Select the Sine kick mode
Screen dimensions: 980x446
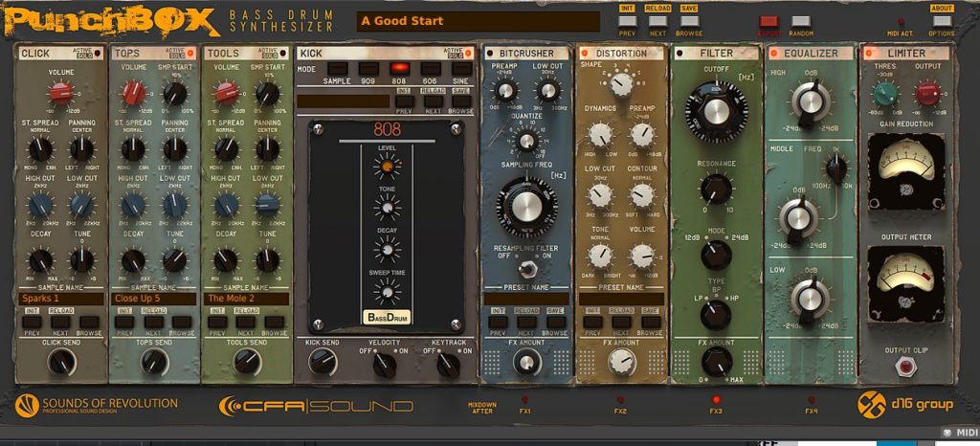click(460, 69)
